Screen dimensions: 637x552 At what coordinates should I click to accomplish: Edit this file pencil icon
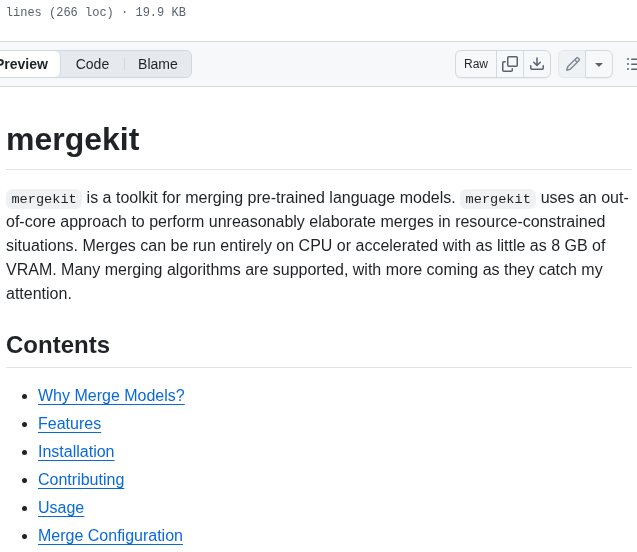(572, 64)
